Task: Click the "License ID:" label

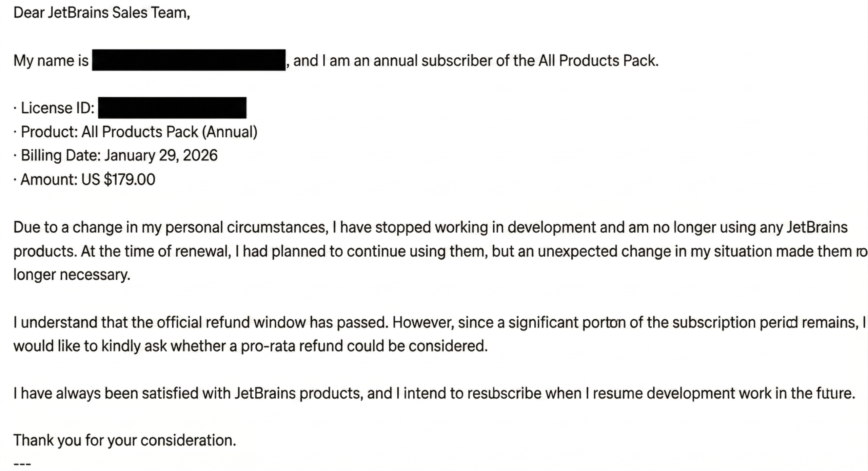Action: [58, 108]
